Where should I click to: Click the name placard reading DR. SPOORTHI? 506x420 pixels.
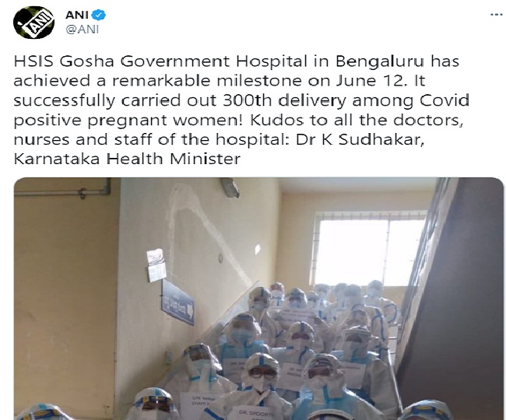point(253,413)
